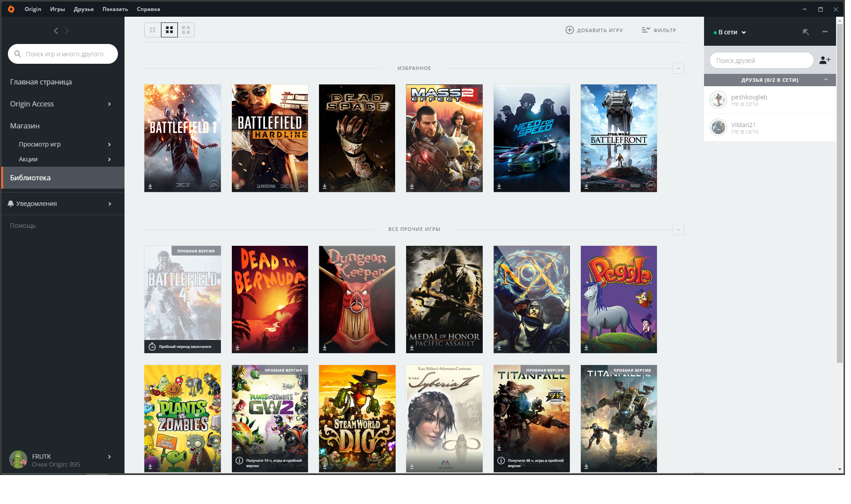The image size is (851, 504).
Task: Pop out the friends panel arrow icon
Action: [806, 32]
